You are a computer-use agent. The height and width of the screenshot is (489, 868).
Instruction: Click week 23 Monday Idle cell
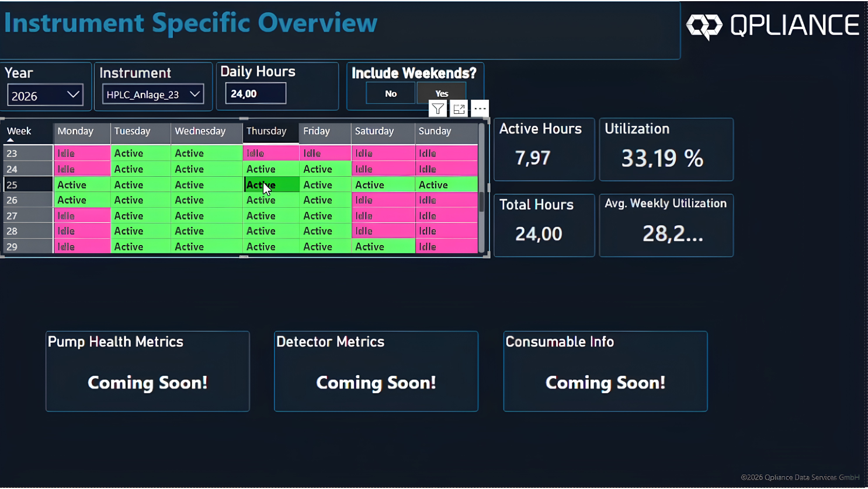coord(82,153)
